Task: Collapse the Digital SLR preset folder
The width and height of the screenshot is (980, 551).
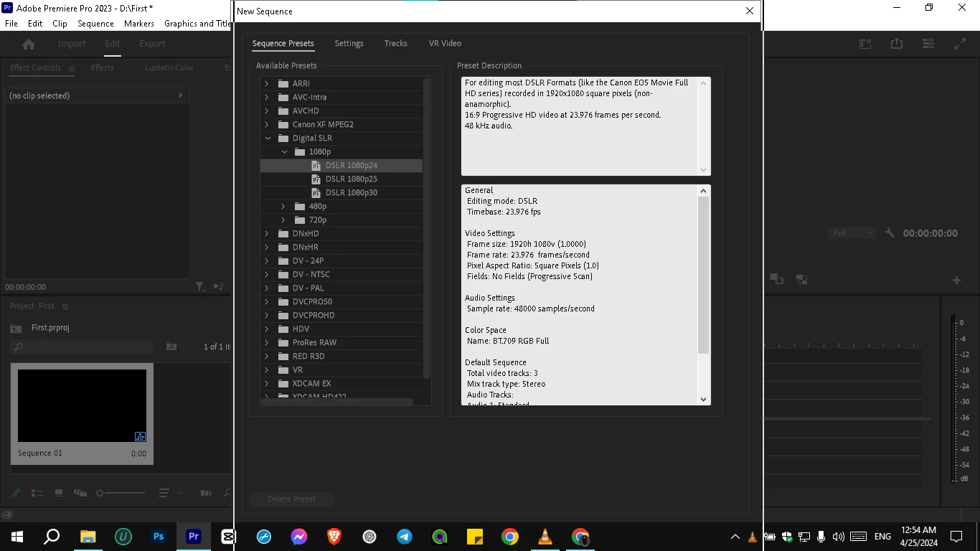Action: pos(267,138)
